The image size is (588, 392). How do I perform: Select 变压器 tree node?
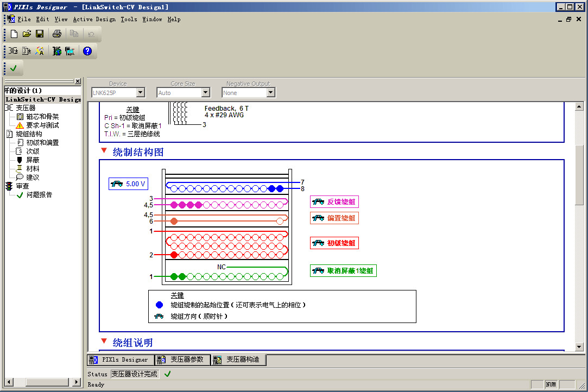click(x=26, y=108)
